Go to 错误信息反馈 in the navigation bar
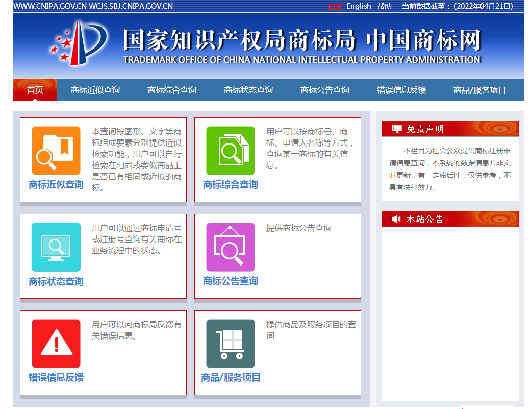This screenshot has width=532, height=409. [401, 90]
